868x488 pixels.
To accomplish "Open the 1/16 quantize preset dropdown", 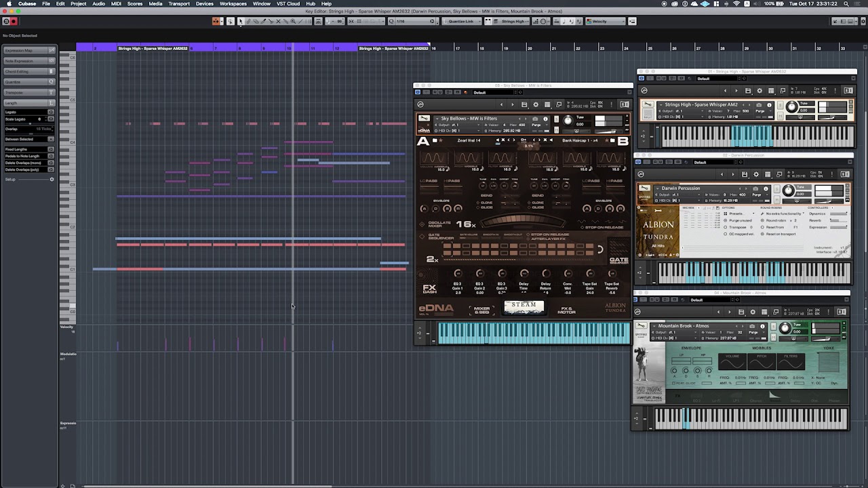I will click(412, 21).
